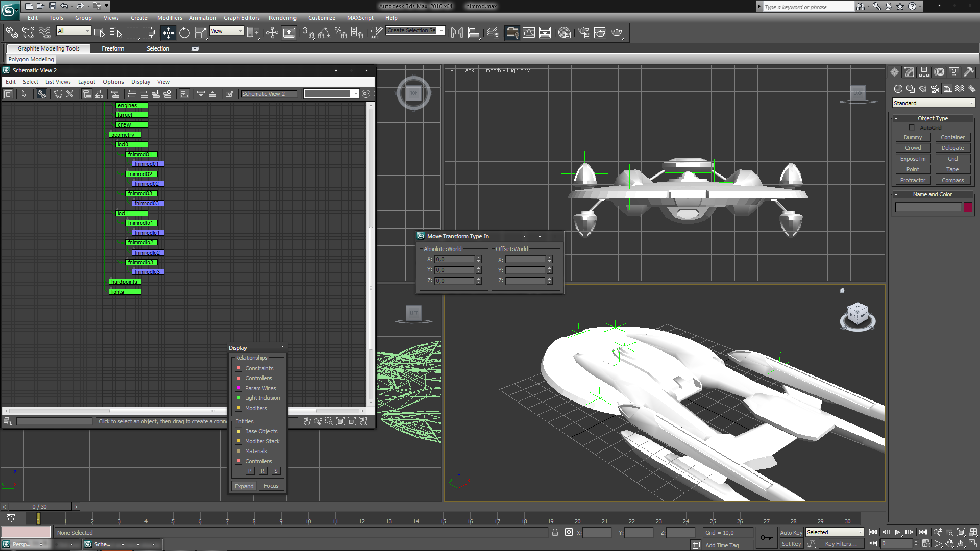Activate the Select and Rotate tool

(184, 33)
